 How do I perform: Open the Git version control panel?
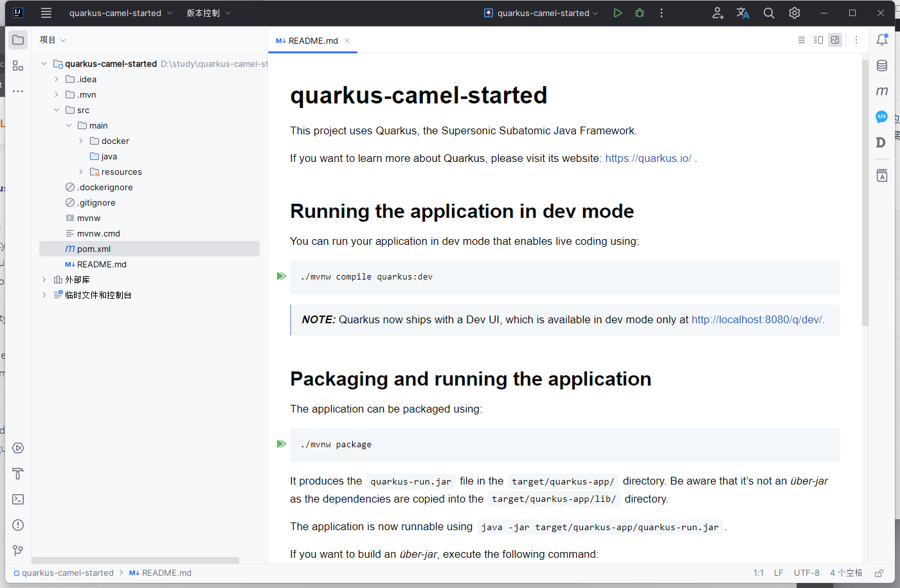coord(18,551)
